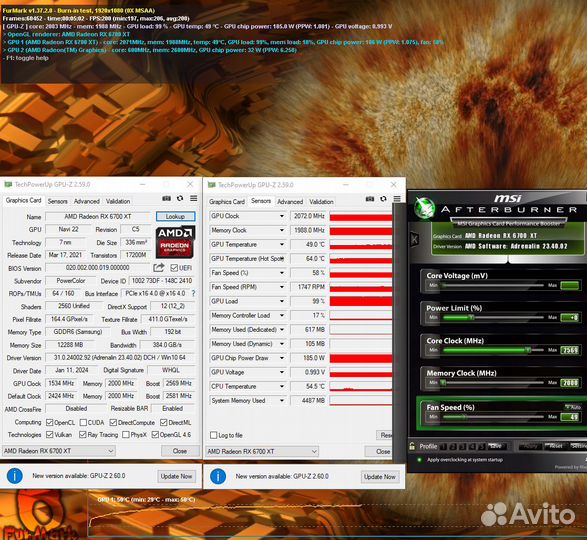Toggle Afterburner fan speed Auto button
The height and width of the screenshot is (540, 587).
(573, 407)
